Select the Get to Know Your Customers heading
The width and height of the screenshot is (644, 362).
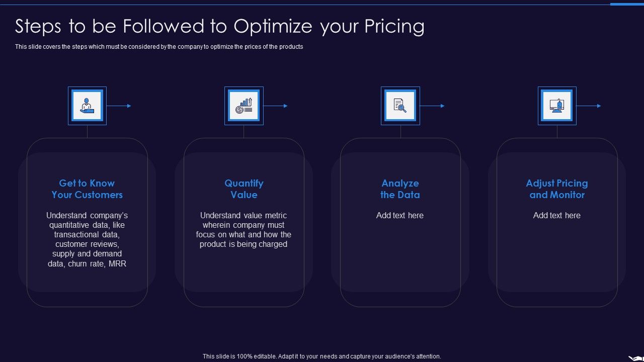(x=87, y=189)
